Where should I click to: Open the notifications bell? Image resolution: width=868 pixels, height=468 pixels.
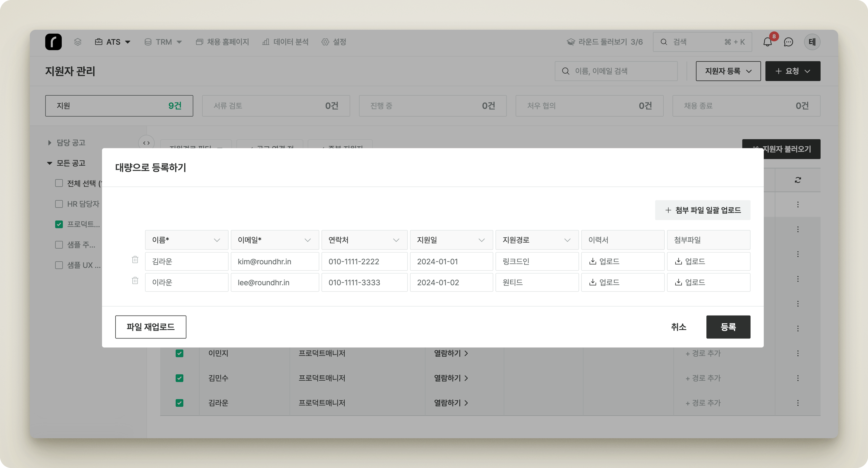point(767,42)
